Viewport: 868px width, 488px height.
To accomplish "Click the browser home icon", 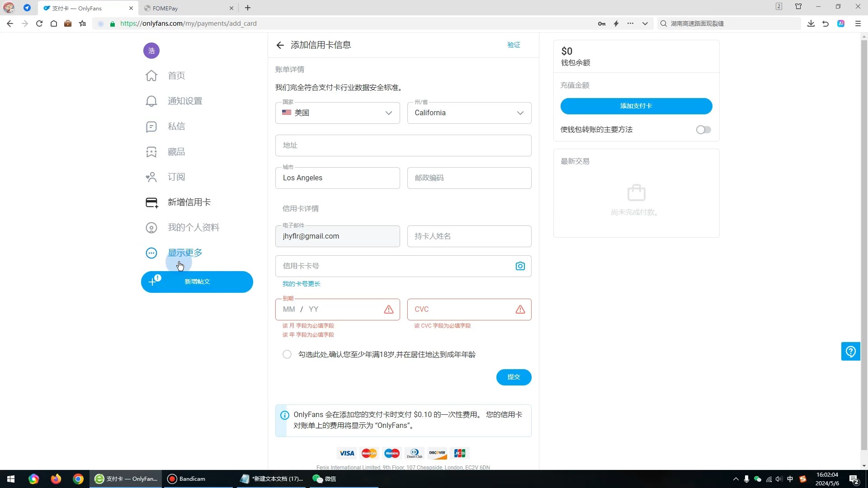I will click(x=54, y=23).
